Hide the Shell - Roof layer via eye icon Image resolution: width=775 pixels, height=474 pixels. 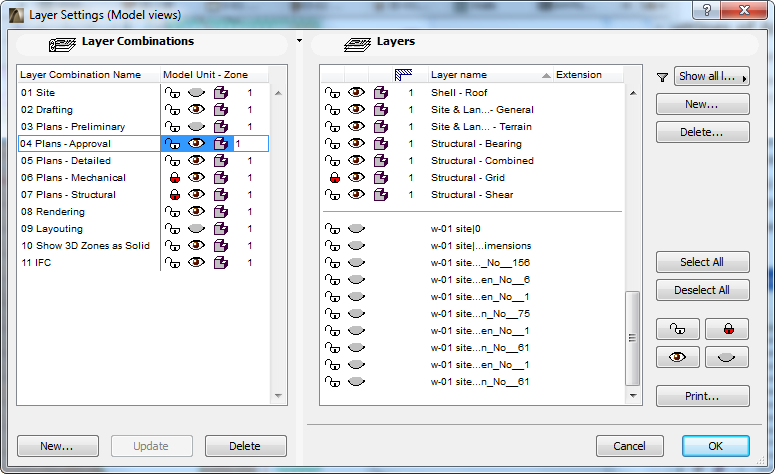click(356, 92)
